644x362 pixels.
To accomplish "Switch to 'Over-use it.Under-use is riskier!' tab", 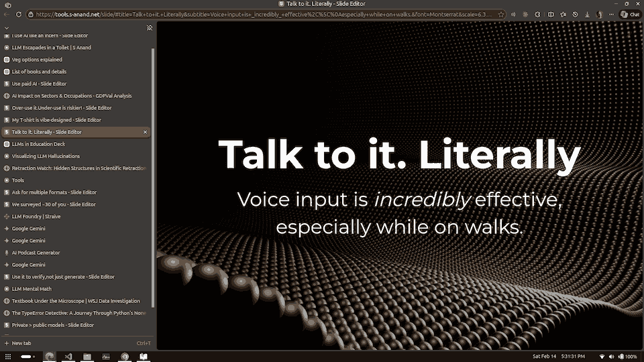I will [x=76, y=108].
